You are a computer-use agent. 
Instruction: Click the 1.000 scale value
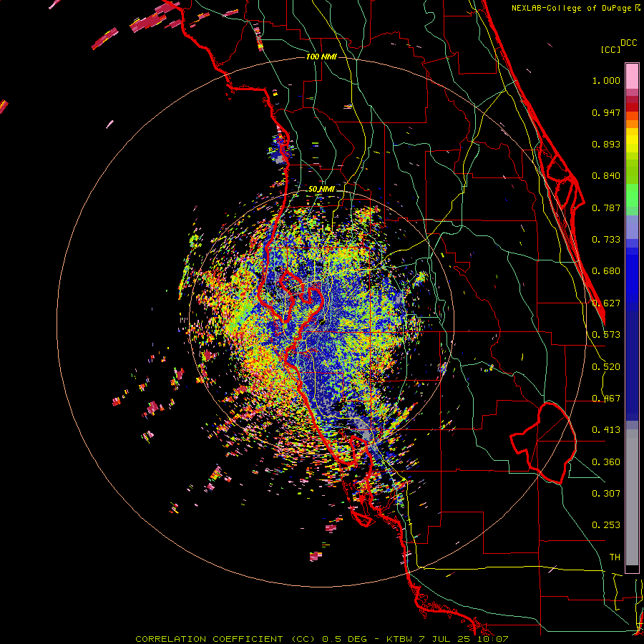606,80
